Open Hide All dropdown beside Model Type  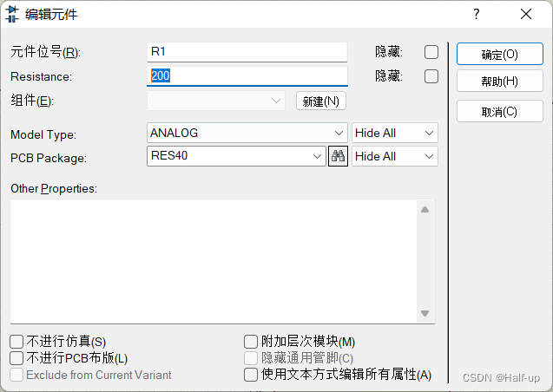395,133
